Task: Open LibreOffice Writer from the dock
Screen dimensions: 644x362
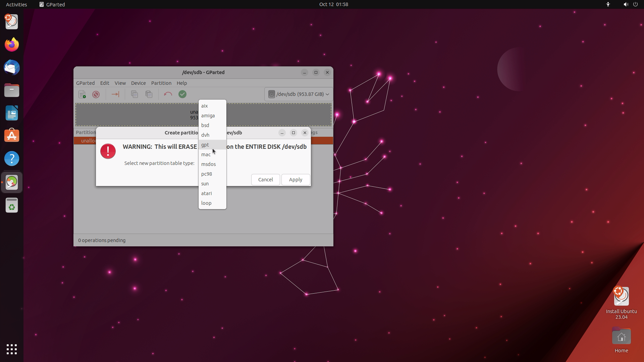Action: click(12, 113)
